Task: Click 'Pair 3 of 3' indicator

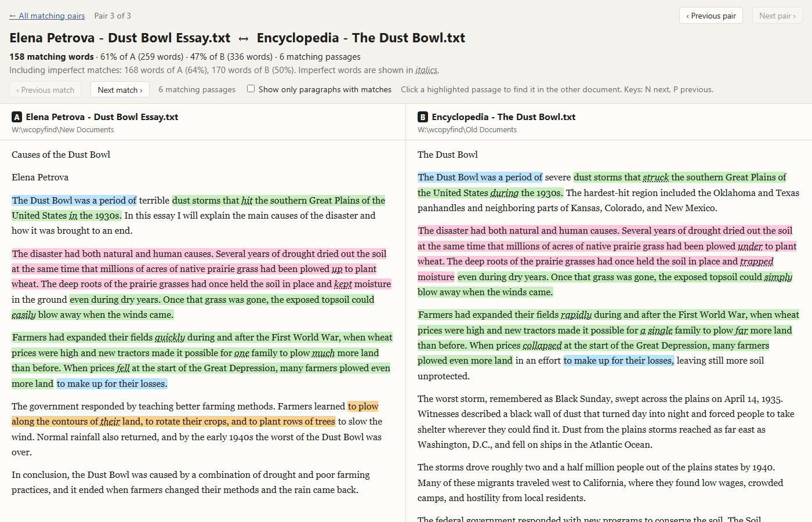Action: pyautogui.click(x=113, y=16)
